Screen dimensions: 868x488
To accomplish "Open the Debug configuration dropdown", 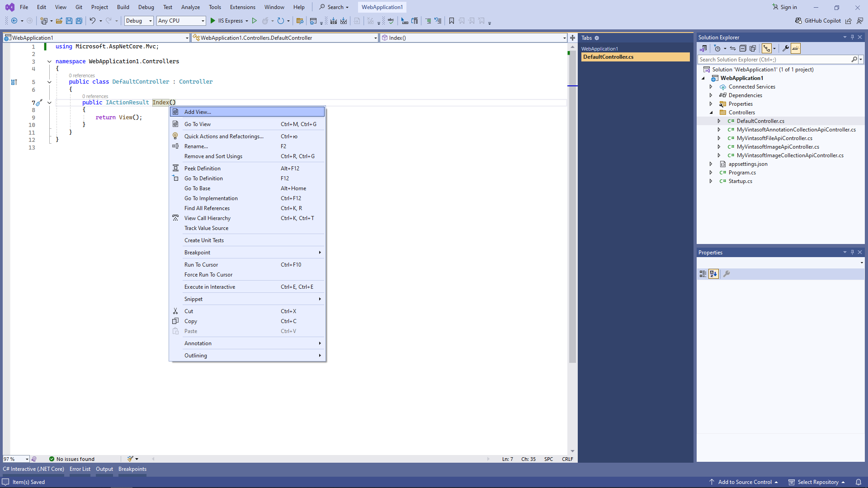I will (x=139, y=21).
